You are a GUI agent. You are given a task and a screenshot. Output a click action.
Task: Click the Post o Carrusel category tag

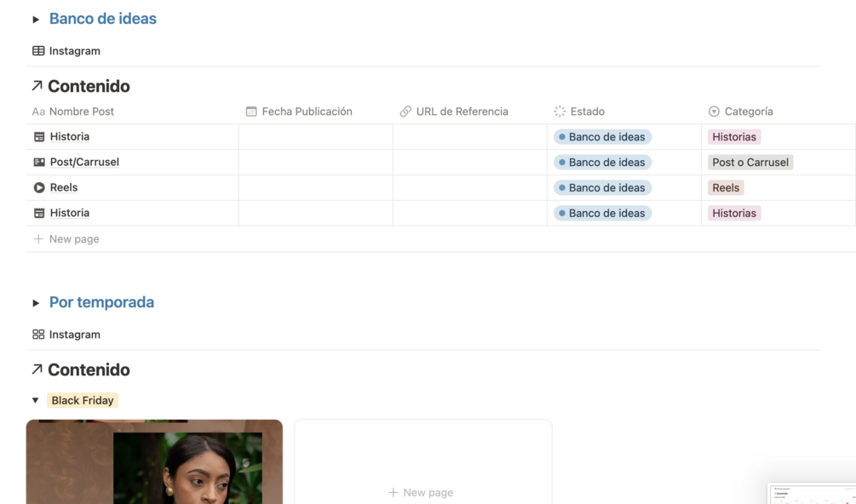click(750, 162)
